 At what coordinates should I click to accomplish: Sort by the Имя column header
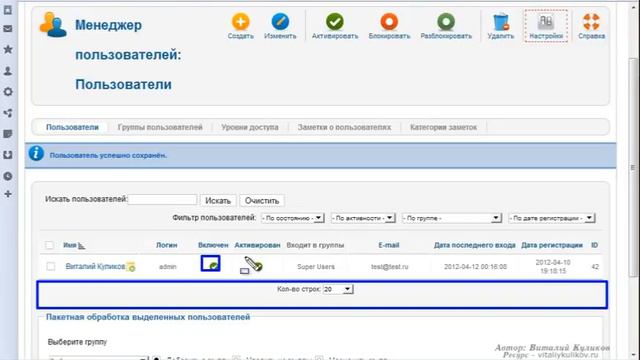pyautogui.click(x=70, y=245)
